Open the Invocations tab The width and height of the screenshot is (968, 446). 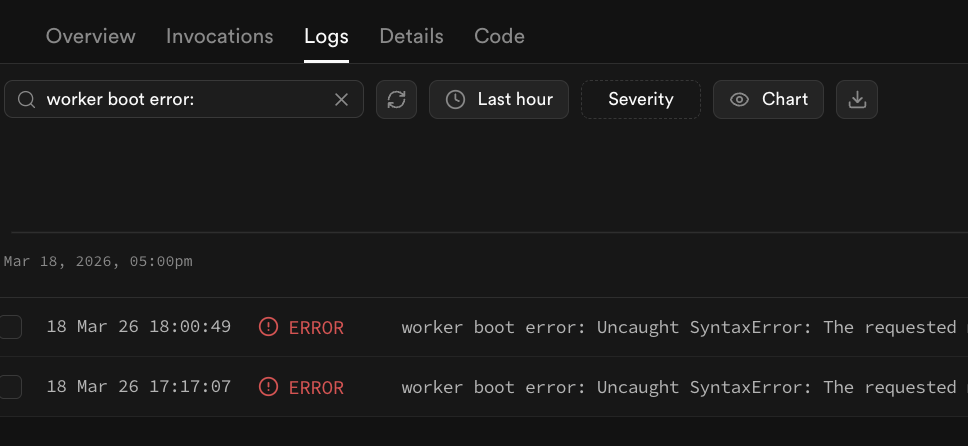point(219,36)
